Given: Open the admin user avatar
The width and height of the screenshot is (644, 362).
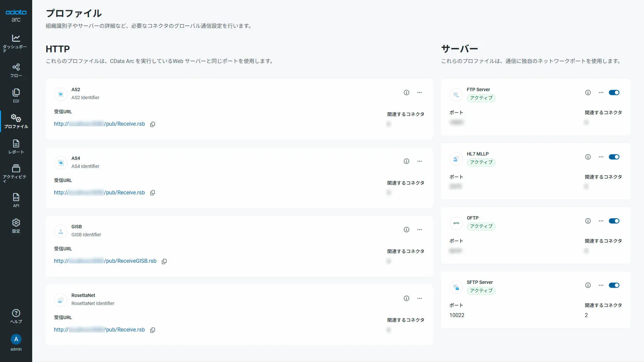Looking at the screenshot, I should (16, 339).
